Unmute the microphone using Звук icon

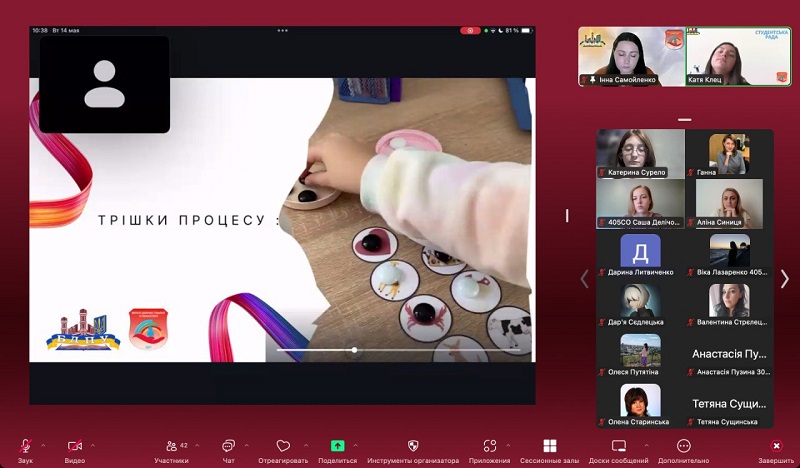(x=25, y=446)
